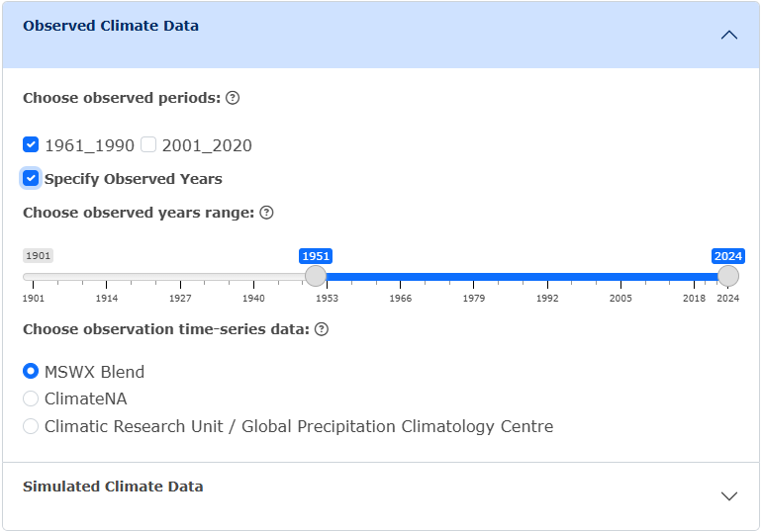Screen dimensions: 762x532
Task: Click slider track at the 1927 tick
Action: 180,277
